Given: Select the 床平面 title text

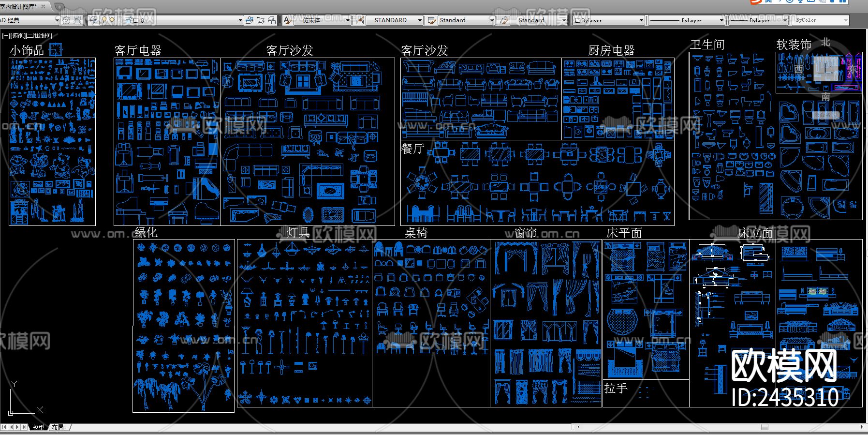Looking at the screenshot, I should 624,233.
